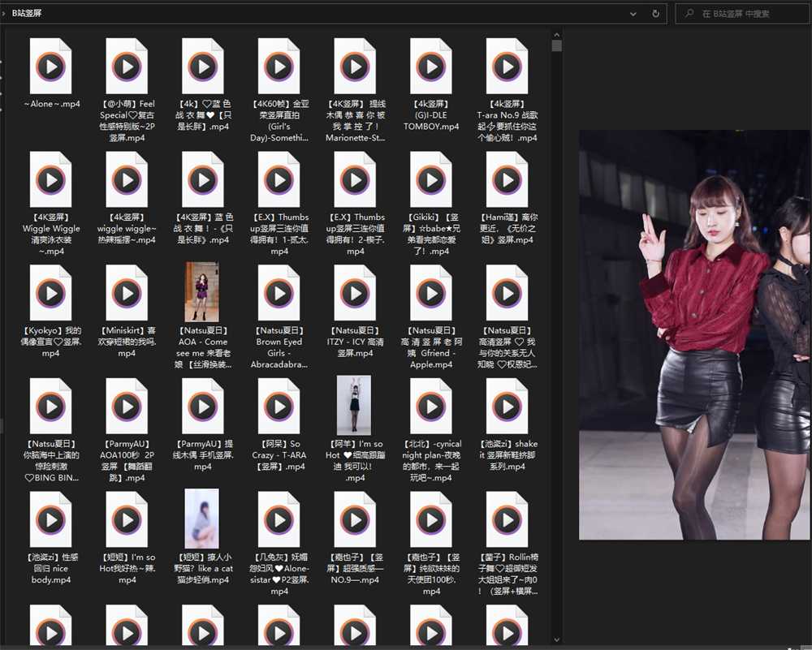The width and height of the screenshot is (812, 650).
Task: Open the address bar history dropdown
Action: [x=633, y=14]
